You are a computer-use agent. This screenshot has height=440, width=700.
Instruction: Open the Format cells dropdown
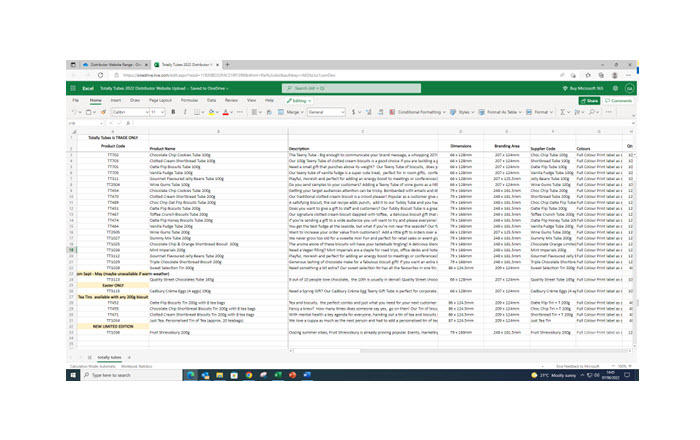point(539,112)
